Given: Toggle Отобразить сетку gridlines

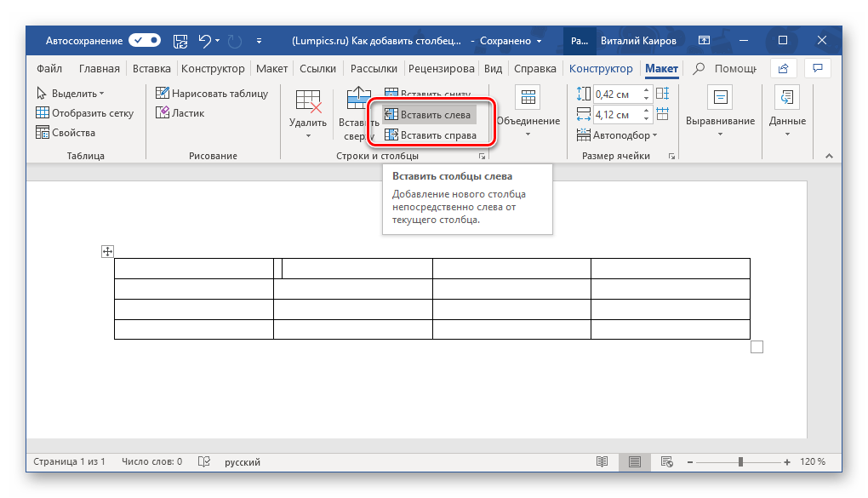Looking at the screenshot, I should tap(84, 113).
